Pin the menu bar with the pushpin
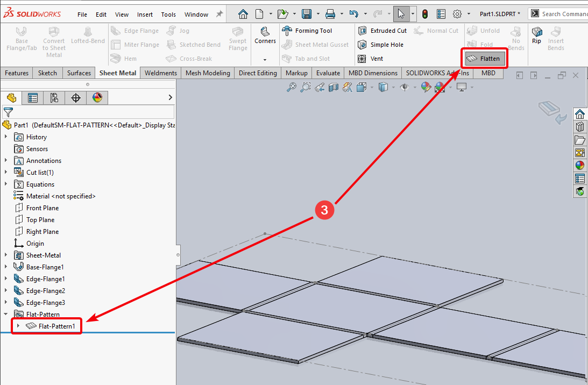The image size is (588, 385). pos(219,14)
